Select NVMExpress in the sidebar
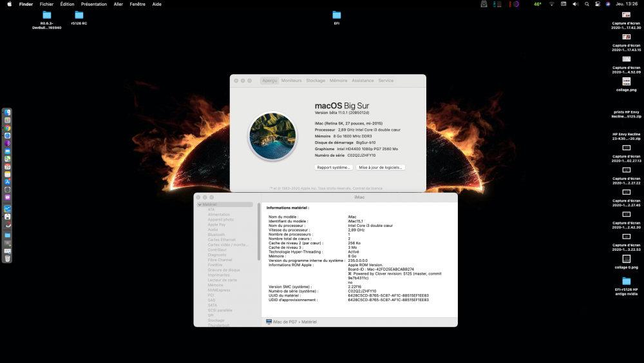 coord(219,290)
